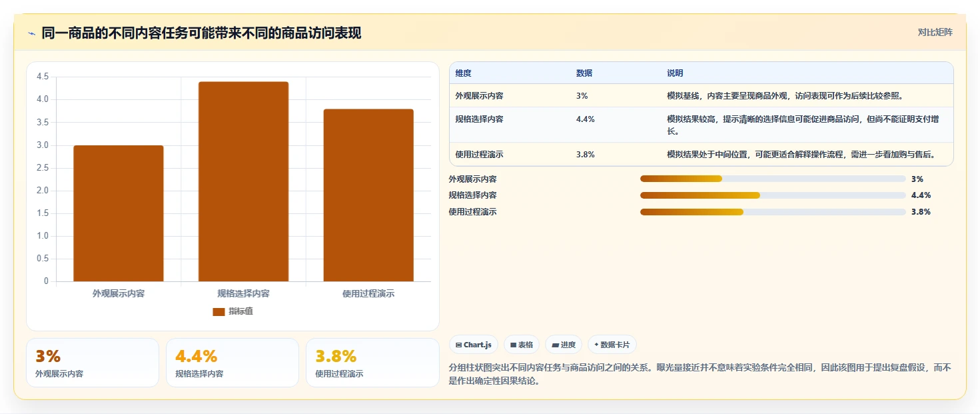
Task: Click the panel title about 商品访问表现
Action: tap(201, 33)
